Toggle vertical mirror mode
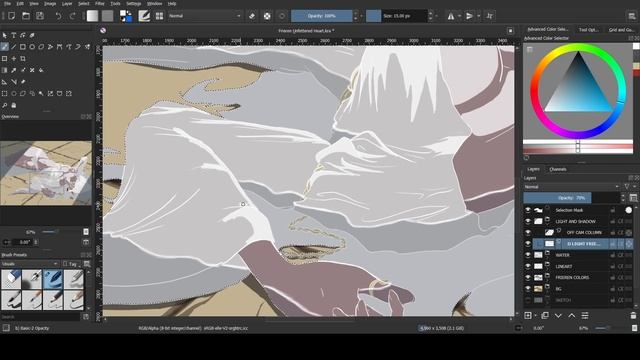This screenshot has width=640, height=360. click(469, 16)
